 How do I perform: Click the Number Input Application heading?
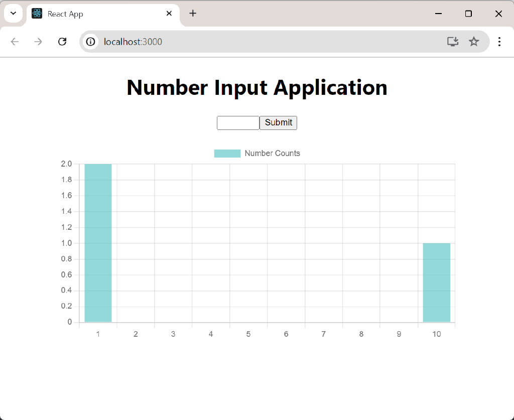pyautogui.click(x=257, y=87)
